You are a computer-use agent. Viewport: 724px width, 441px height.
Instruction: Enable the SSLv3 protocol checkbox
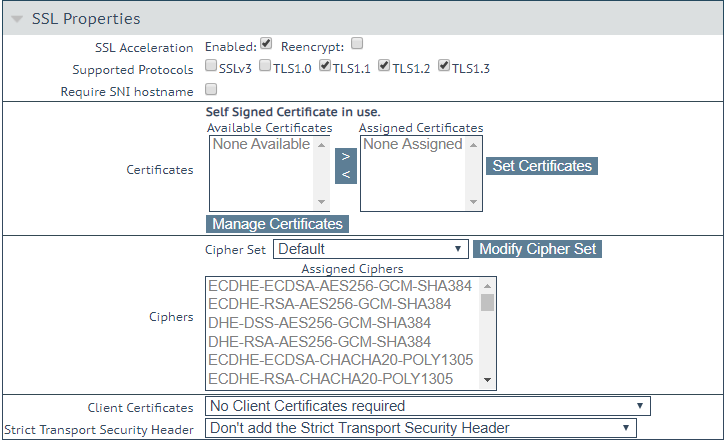(211, 66)
